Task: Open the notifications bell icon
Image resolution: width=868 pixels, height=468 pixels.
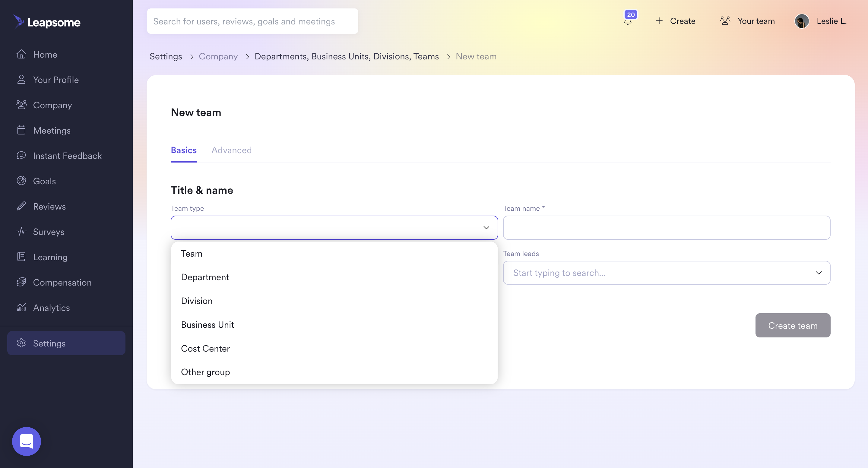Action: pyautogui.click(x=627, y=21)
